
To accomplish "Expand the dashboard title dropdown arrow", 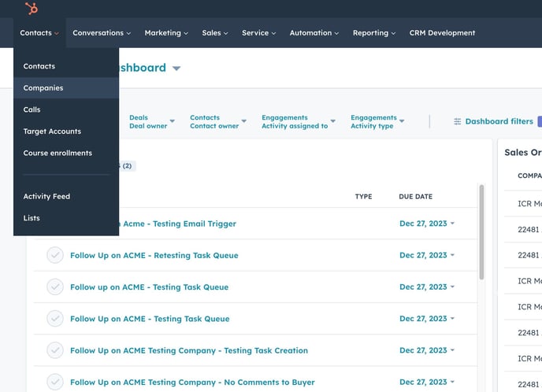I will pyautogui.click(x=176, y=68).
